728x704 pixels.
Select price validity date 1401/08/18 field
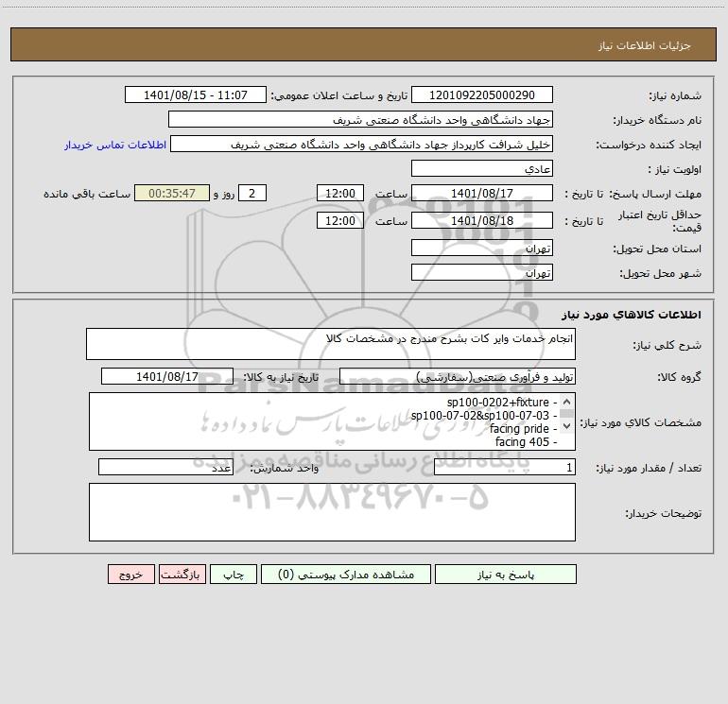point(482,220)
